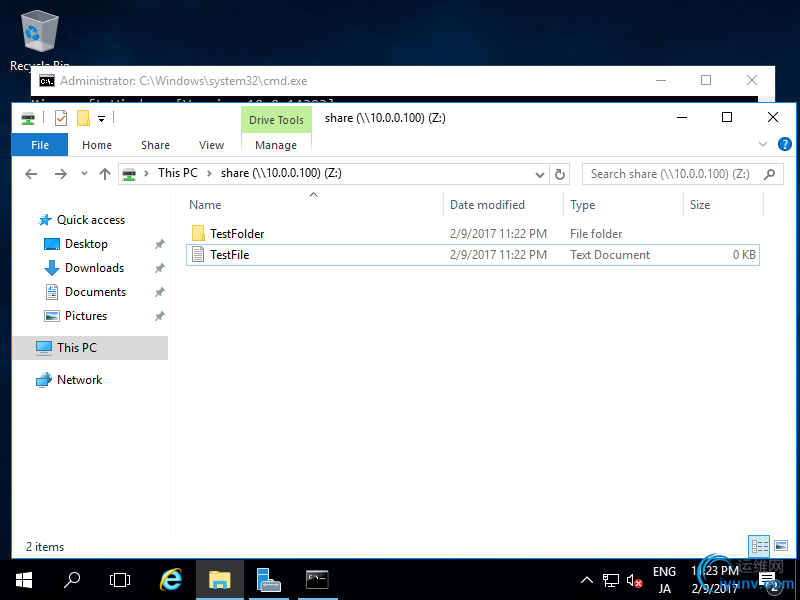
Task: Click the pin icon next to Documents
Action: pyautogui.click(x=160, y=292)
